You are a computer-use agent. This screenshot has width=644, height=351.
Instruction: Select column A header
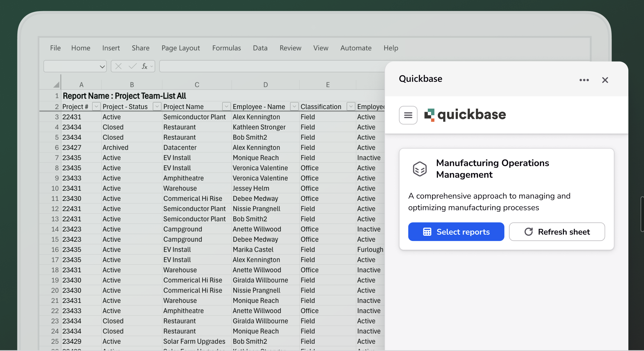[x=81, y=85]
